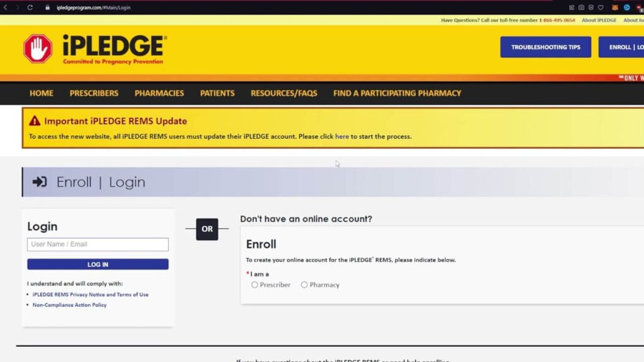The image size is (644, 362).
Task: Click the iPLEDGE stop-hand logo
Action: (38, 48)
